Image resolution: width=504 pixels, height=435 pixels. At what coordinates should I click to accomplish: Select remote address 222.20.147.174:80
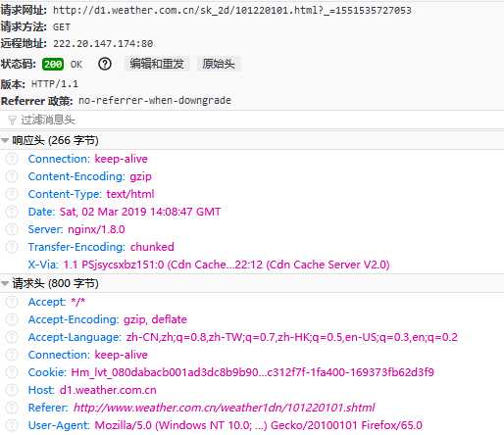click(103, 43)
